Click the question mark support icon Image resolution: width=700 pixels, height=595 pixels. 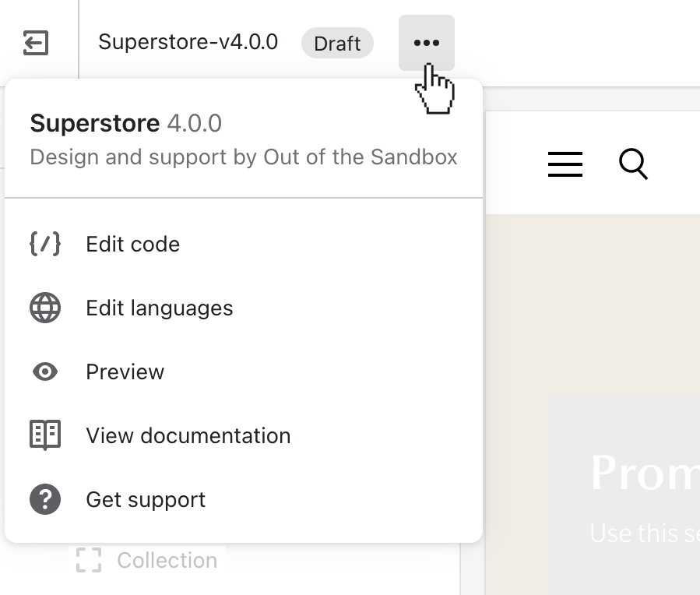45,499
